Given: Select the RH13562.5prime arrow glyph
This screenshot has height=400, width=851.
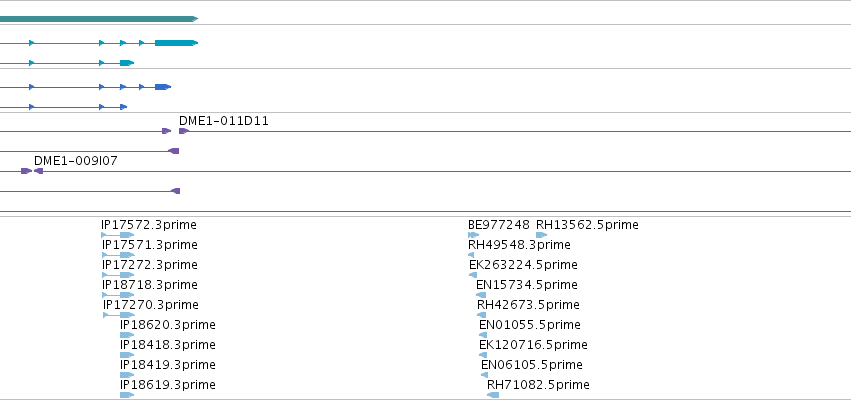Looking at the screenshot, I should [542, 235].
